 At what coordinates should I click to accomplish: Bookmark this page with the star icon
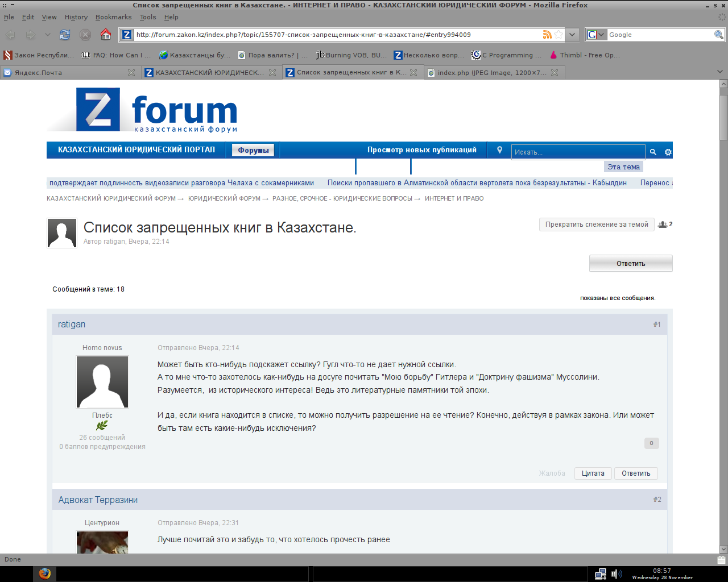(x=559, y=35)
